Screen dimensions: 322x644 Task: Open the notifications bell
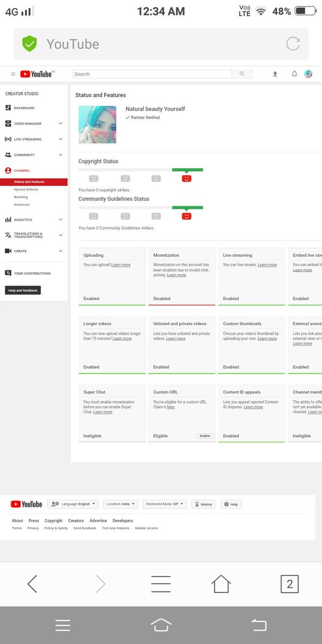click(x=294, y=74)
